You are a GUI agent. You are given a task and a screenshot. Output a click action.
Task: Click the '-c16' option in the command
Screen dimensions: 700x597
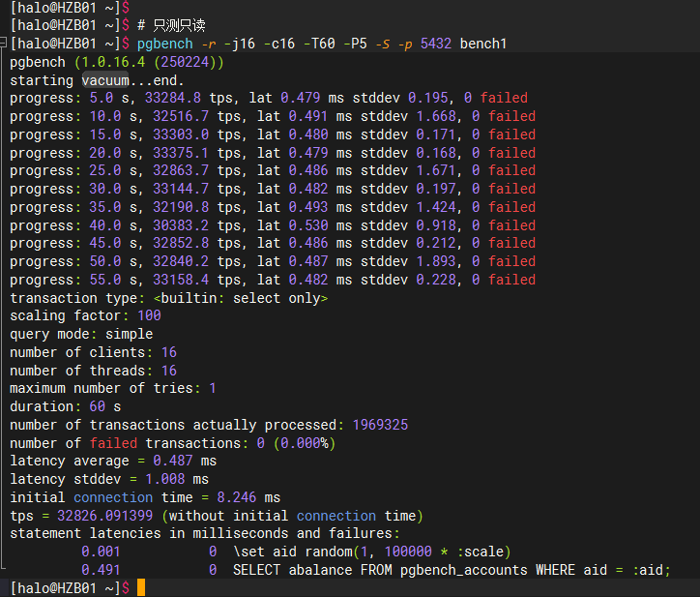click(x=279, y=44)
